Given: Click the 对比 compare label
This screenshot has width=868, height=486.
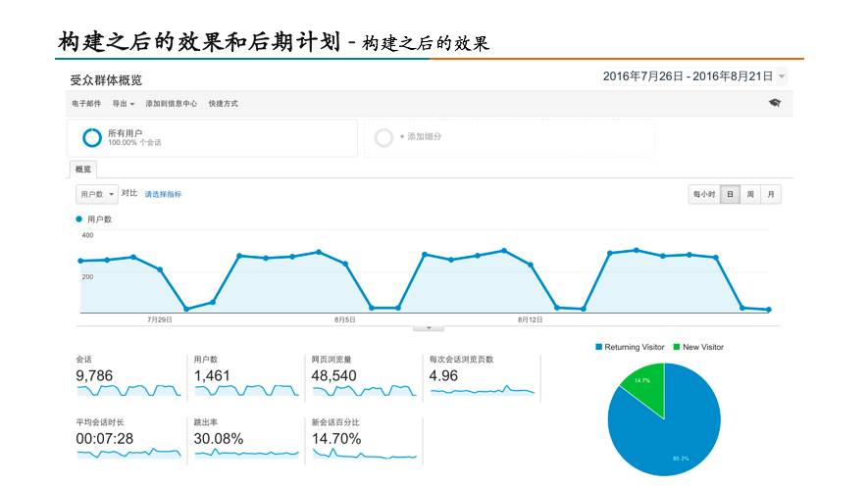Looking at the screenshot, I should point(129,193).
